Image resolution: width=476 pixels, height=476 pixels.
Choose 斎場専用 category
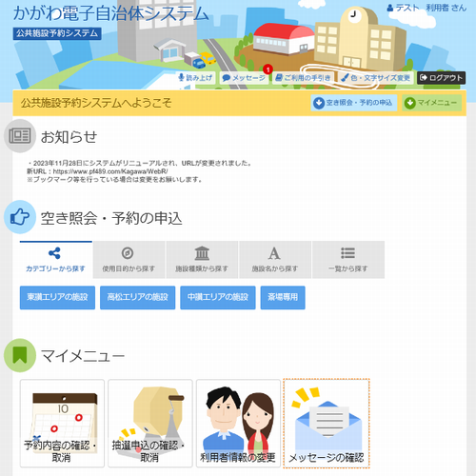pyautogui.click(x=283, y=297)
